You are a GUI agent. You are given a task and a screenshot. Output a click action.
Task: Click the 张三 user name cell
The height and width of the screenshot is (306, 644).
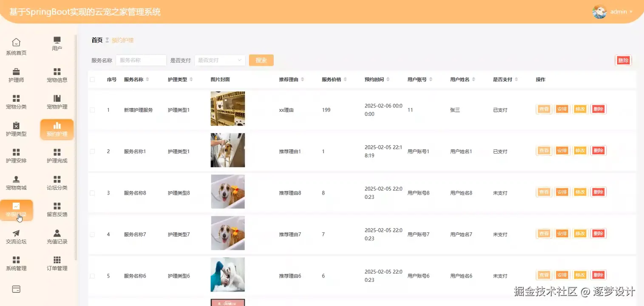click(x=455, y=110)
